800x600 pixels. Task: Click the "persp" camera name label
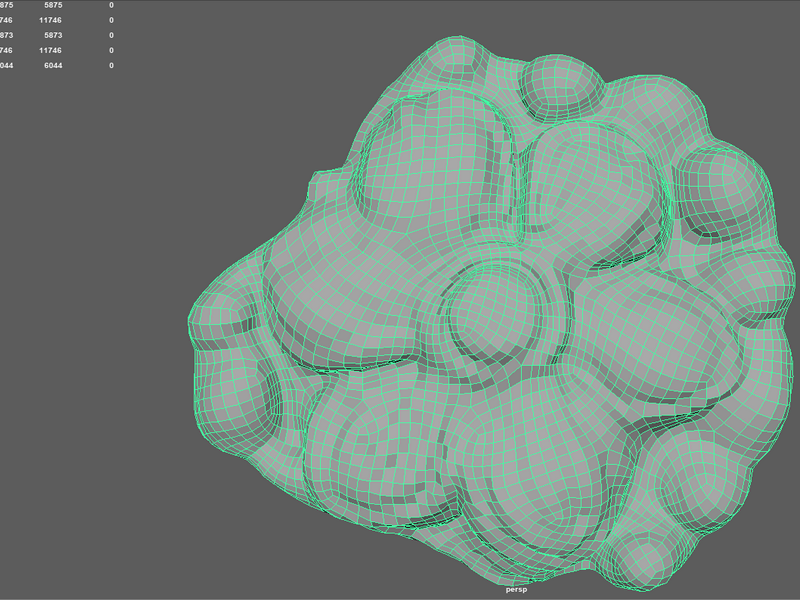(x=516, y=590)
